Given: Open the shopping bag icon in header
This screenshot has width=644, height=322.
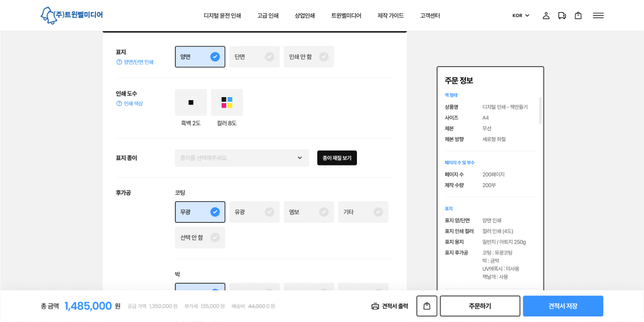Looking at the screenshot, I should [578, 16].
